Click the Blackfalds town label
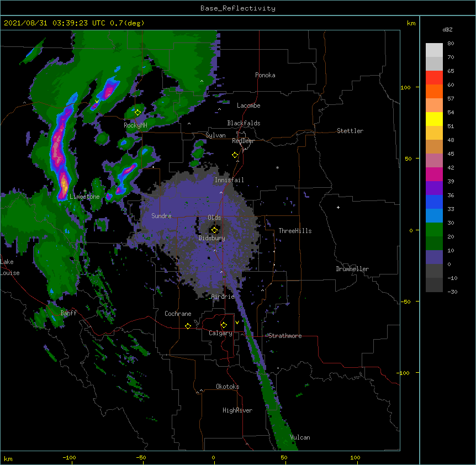This screenshot has height=465, width=476. coord(244,123)
